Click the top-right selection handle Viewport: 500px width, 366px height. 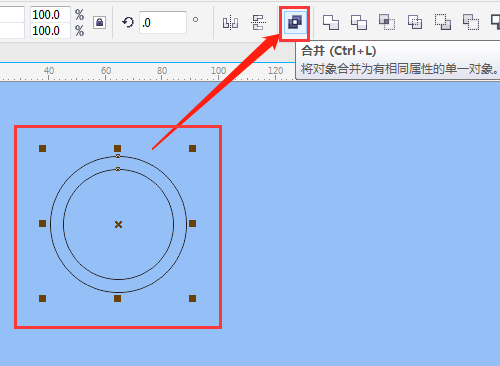[192, 148]
